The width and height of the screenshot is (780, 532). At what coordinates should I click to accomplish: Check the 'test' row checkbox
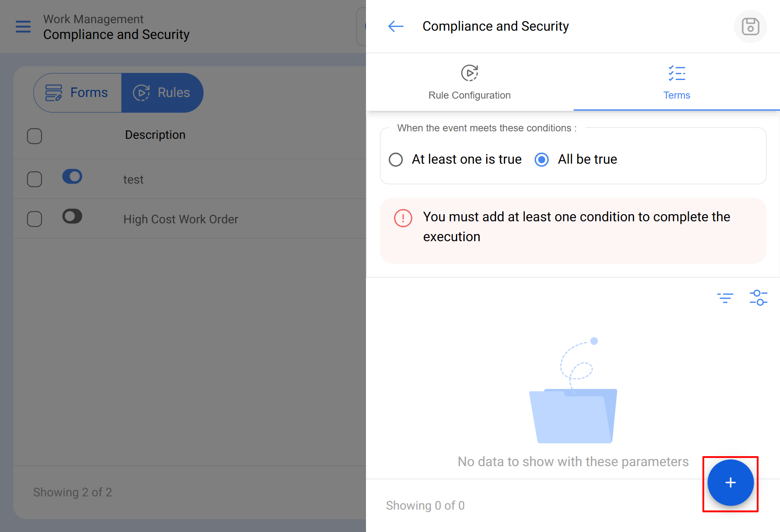click(34, 179)
